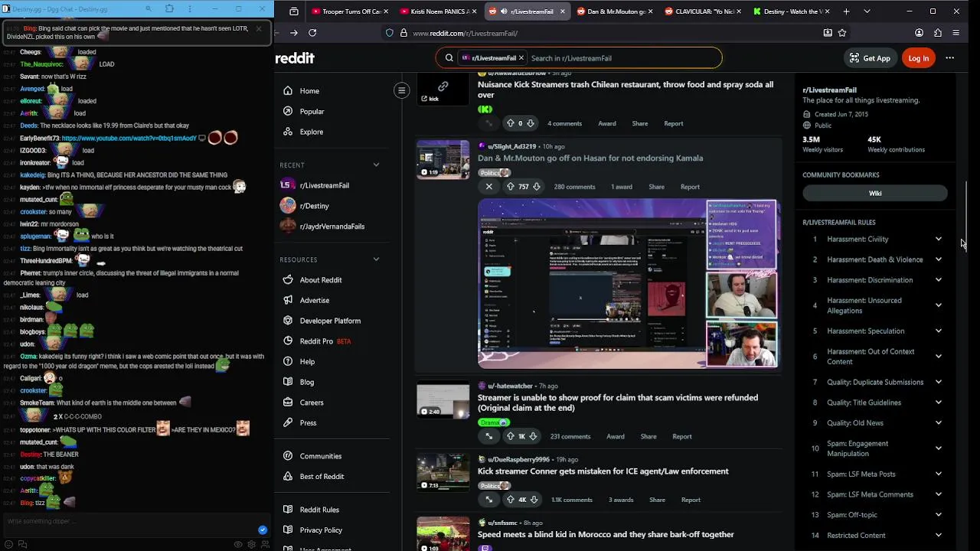Open the community Wiki bookmark

click(875, 194)
